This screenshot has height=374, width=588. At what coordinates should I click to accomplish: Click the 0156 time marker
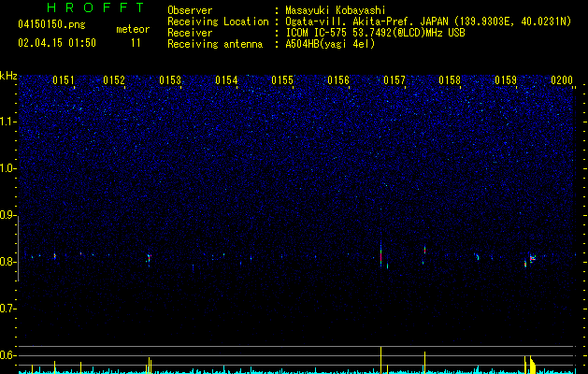[338, 80]
